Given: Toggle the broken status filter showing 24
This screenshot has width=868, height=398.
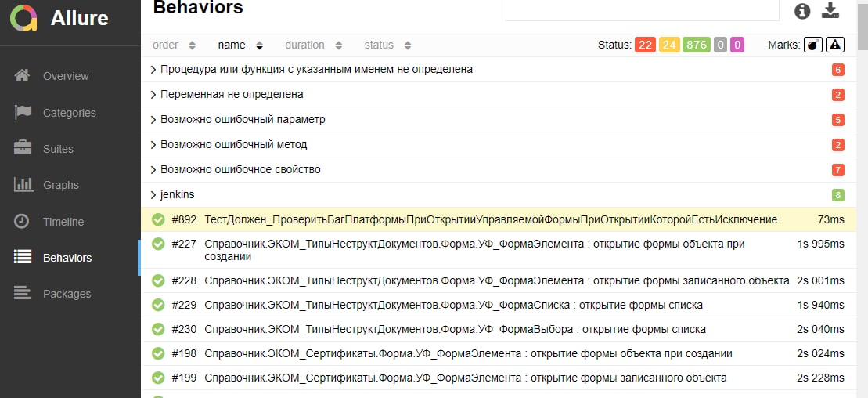Looking at the screenshot, I should pos(669,45).
